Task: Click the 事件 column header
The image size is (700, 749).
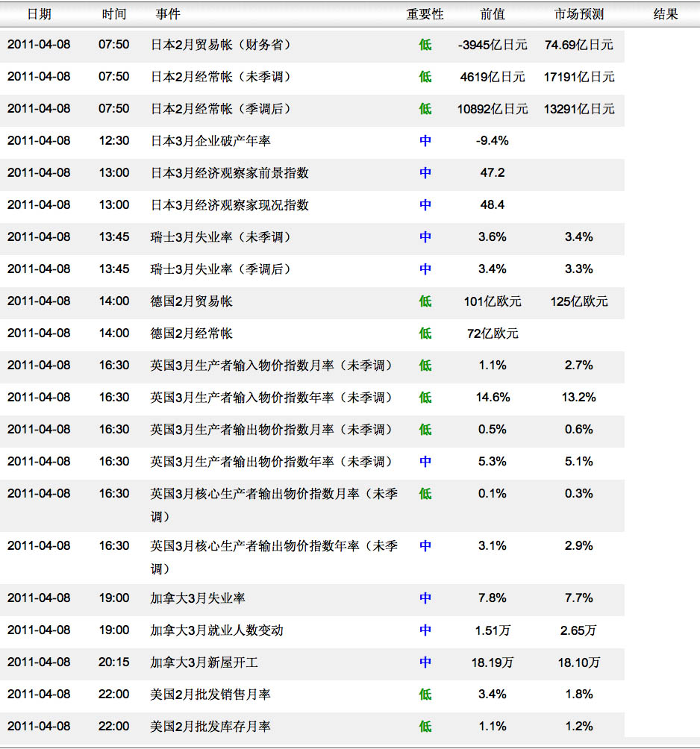Action: coord(168,14)
